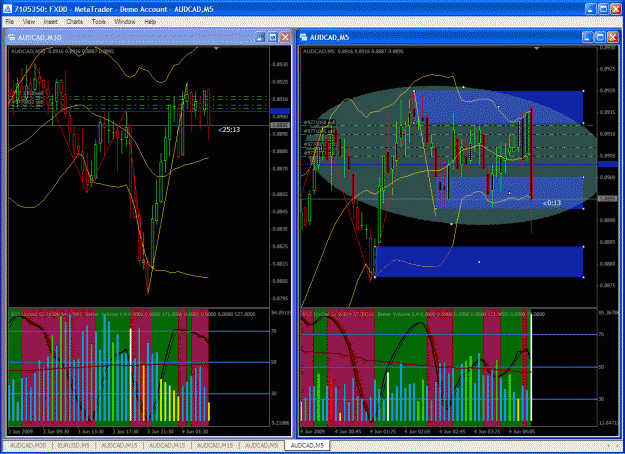The image size is (625, 454).
Task: Click the chart icon of AUDCAD,M30 window
Action: click(x=12, y=37)
